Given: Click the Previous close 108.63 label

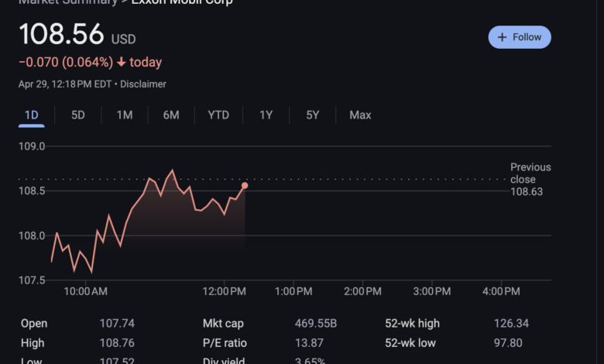Looking at the screenshot, I should [530, 179].
